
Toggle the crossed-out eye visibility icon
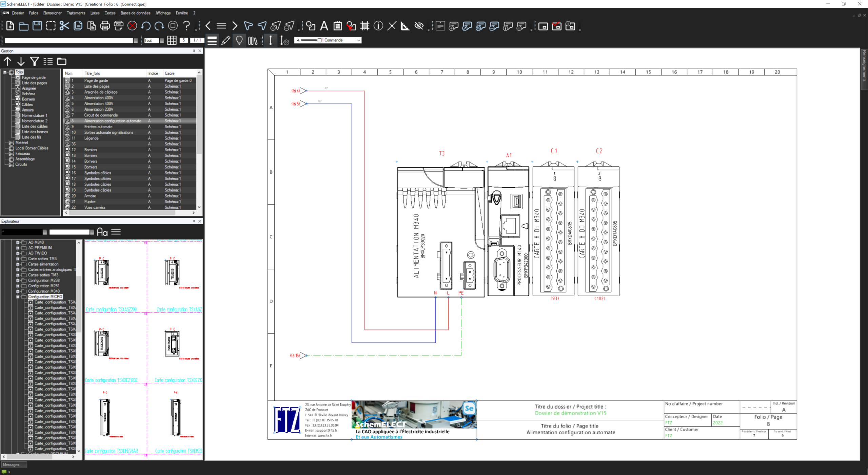coord(419,26)
